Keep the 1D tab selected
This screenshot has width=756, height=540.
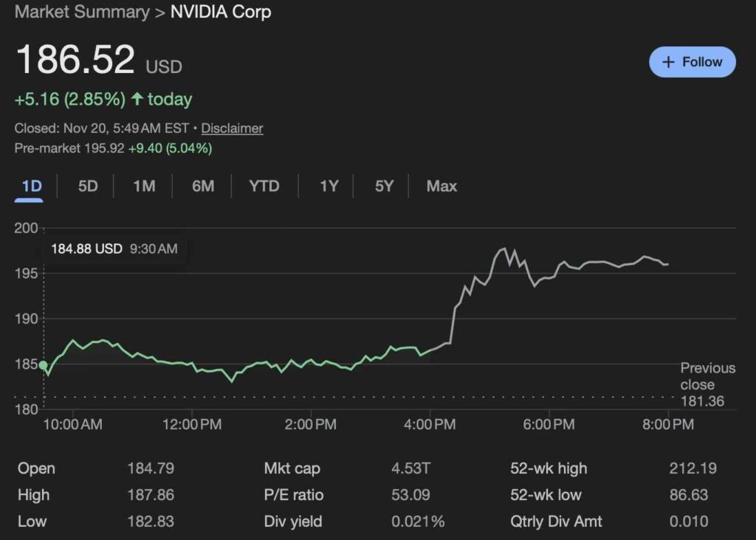30,187
